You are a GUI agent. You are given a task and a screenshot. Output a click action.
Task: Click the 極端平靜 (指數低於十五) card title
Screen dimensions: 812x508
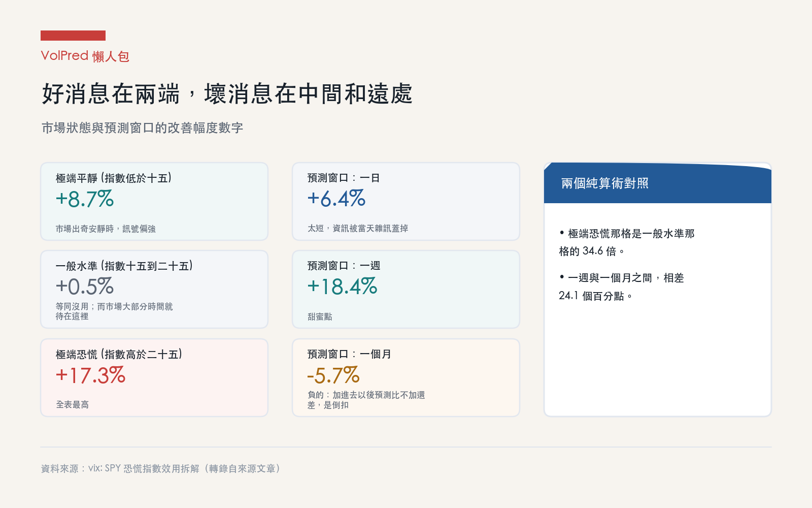click(114, 178)
